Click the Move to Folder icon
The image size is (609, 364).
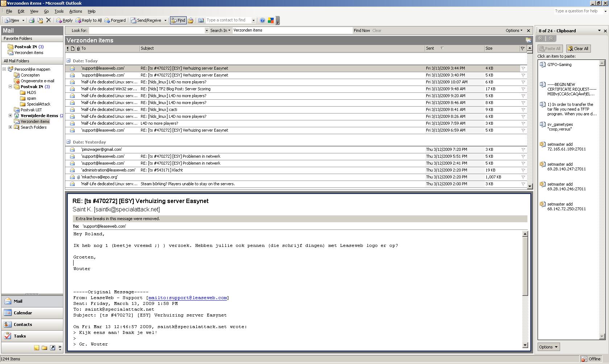40,20
